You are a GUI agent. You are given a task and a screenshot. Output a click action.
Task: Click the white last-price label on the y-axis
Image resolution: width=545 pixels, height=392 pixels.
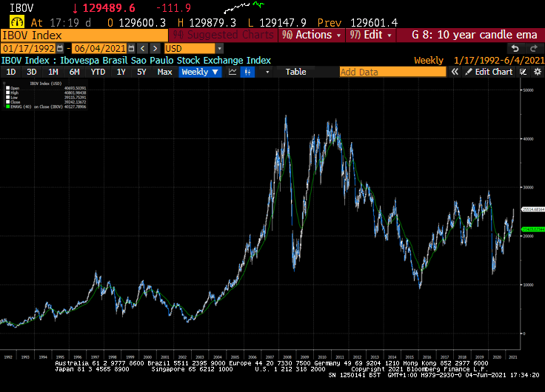tap(533, 209)
